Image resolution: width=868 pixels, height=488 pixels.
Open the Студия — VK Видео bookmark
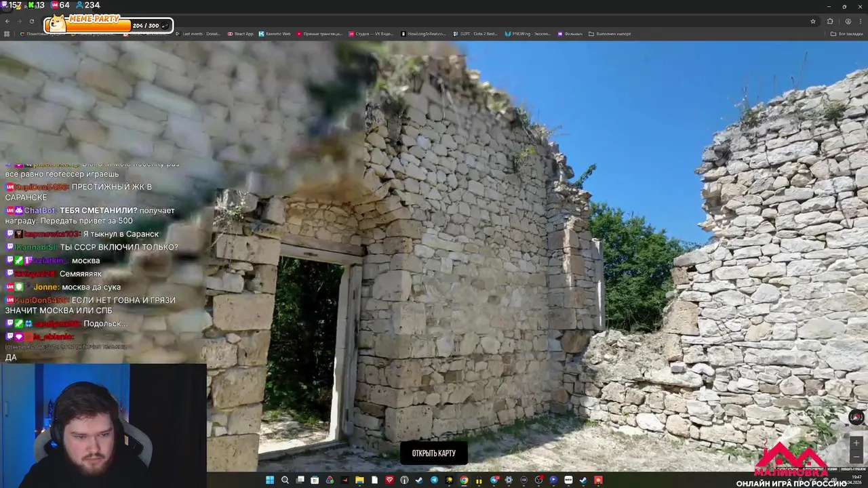[371, 34]
